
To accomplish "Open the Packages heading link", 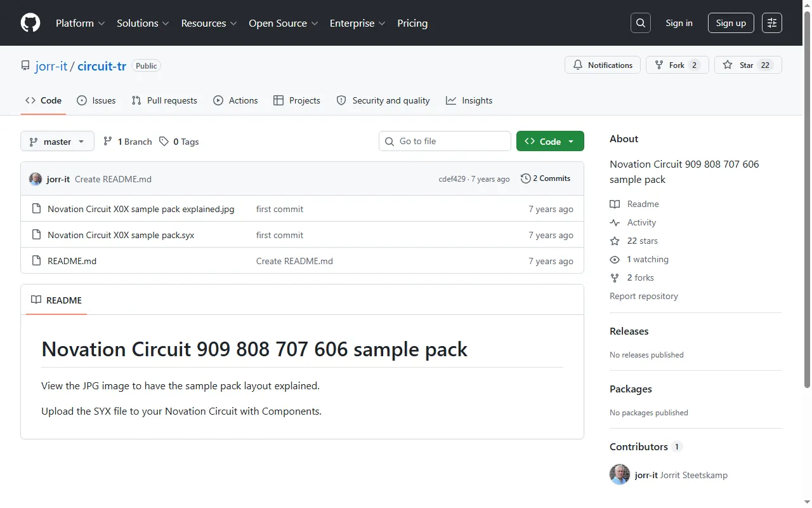I will tap(631, 389).
